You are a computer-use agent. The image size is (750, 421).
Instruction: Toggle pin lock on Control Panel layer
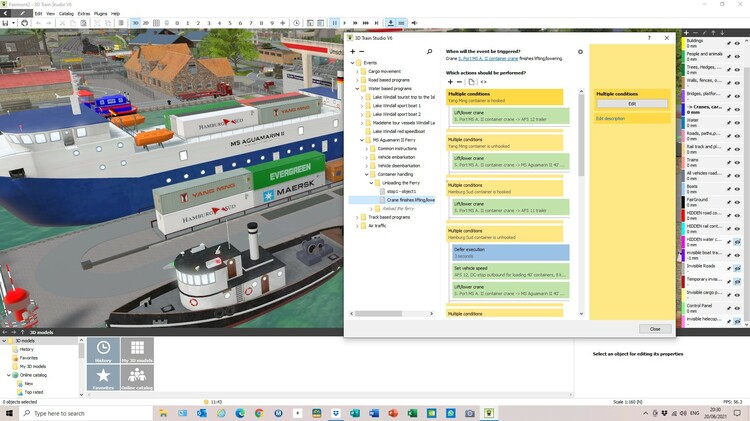pos(729,308)
